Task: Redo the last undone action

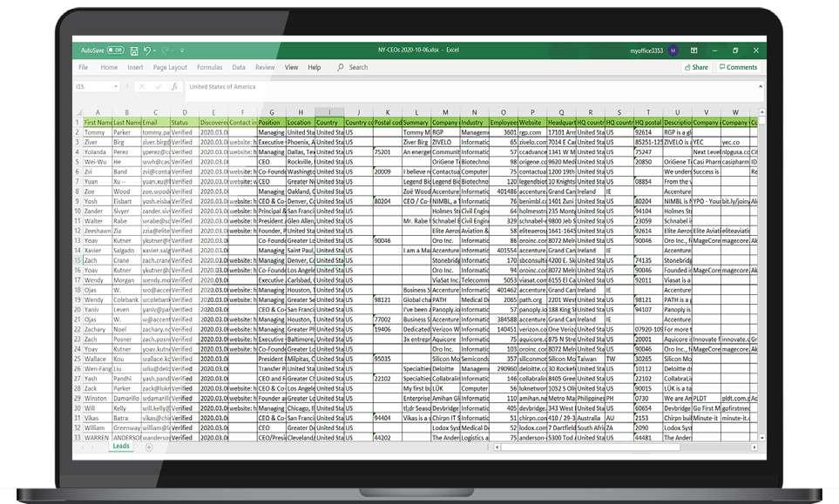Action: click(166, 50)
